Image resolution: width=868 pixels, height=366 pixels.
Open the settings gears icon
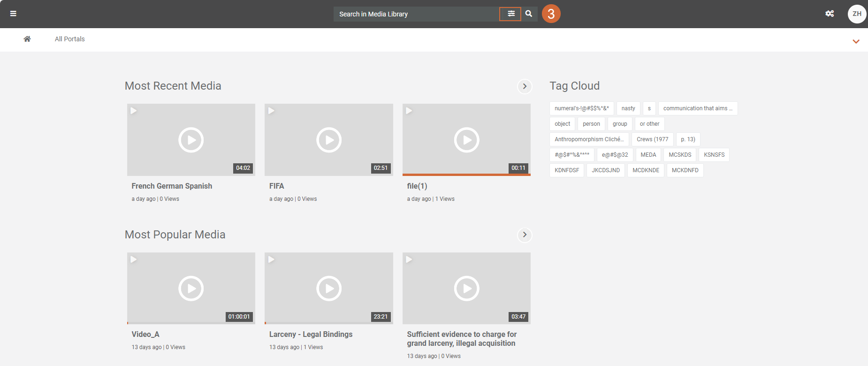pos(830,14)
